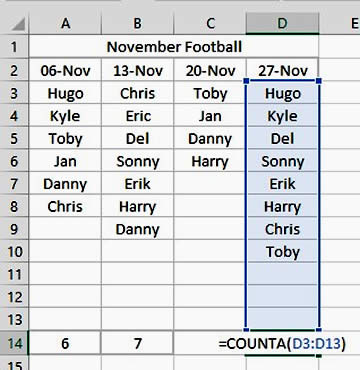Image resolution: width=360 pixels, height=370 pixels.
Task: Click the 27-Nov date cell
Action: [x=282, y=71]
